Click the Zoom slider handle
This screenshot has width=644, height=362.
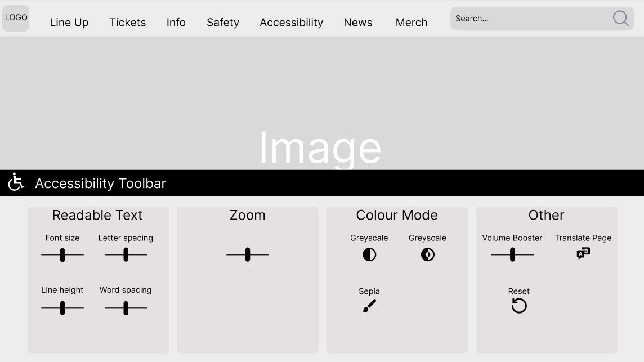click(x=248, y=255)
